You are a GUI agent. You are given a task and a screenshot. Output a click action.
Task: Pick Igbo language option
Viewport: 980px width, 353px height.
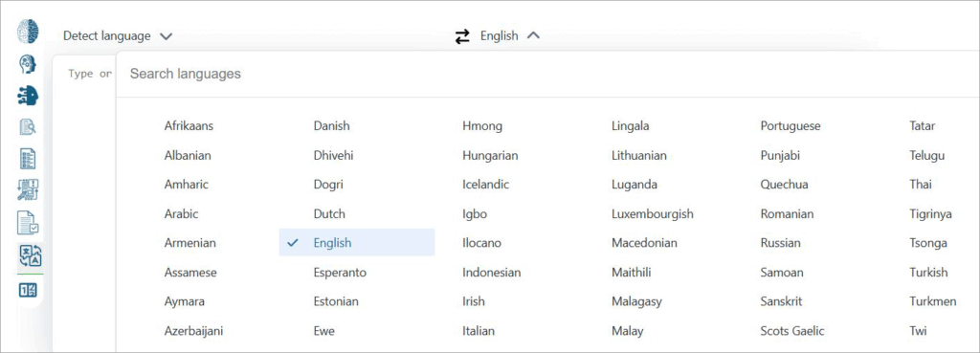pos(475,214)
